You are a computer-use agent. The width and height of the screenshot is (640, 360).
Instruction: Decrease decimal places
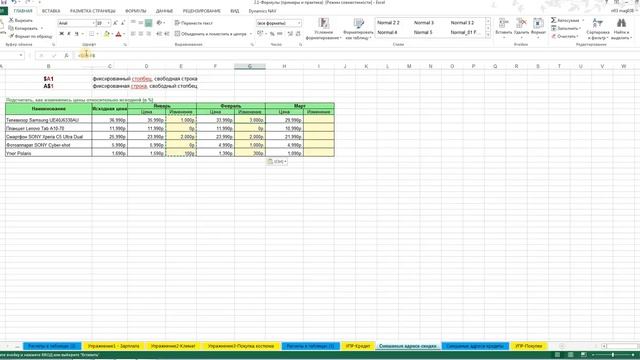click(x=298, y=34)
